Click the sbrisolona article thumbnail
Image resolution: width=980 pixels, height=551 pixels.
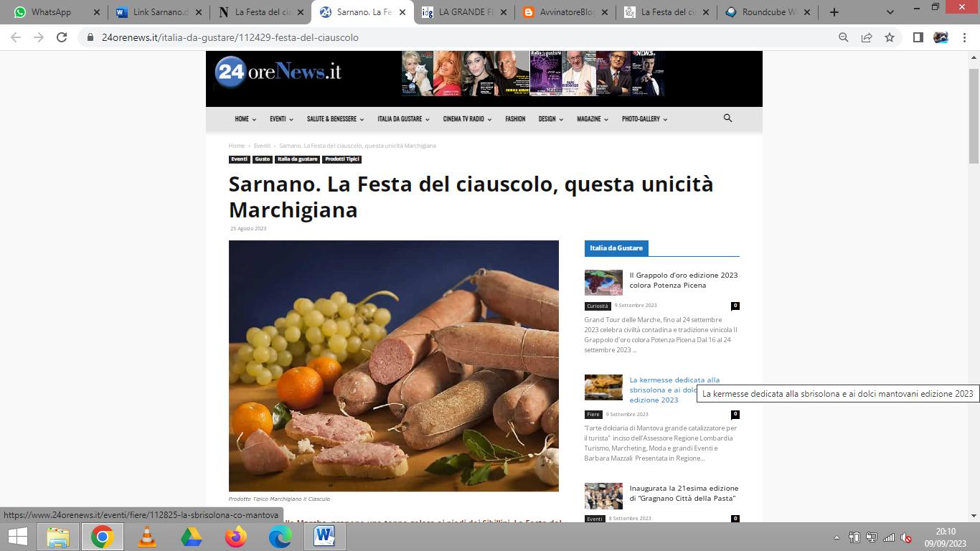coord(603,387)
